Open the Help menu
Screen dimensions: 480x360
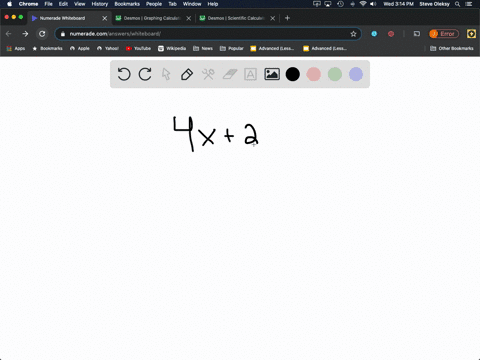click(x=213, y=4)
